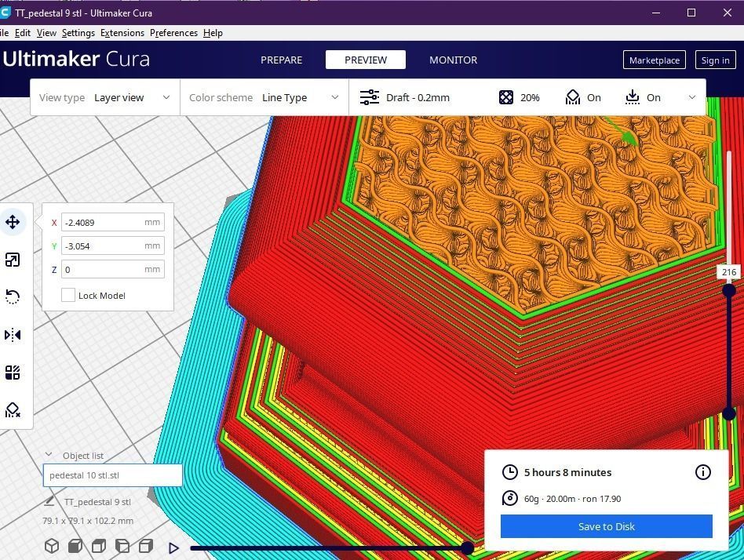Click the 5 hours 8 minutes estimate
This screenshot has width=744, height=560.
click(567, 472)
